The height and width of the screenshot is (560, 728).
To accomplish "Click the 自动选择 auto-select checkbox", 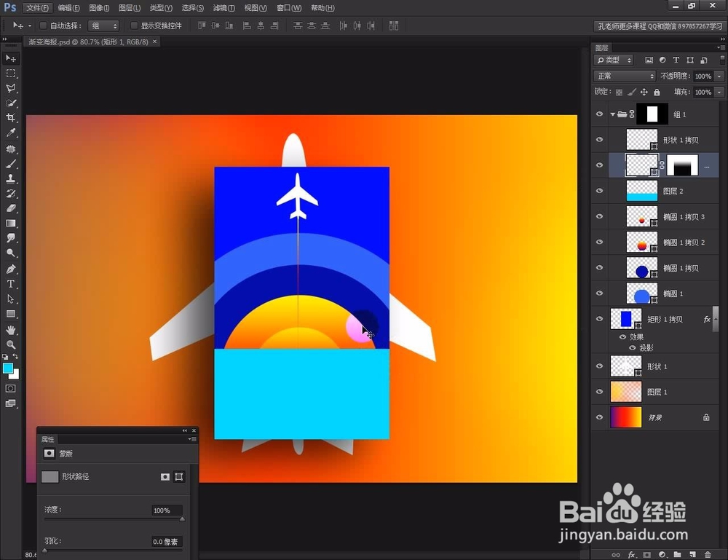I will [x=43, y=25].
